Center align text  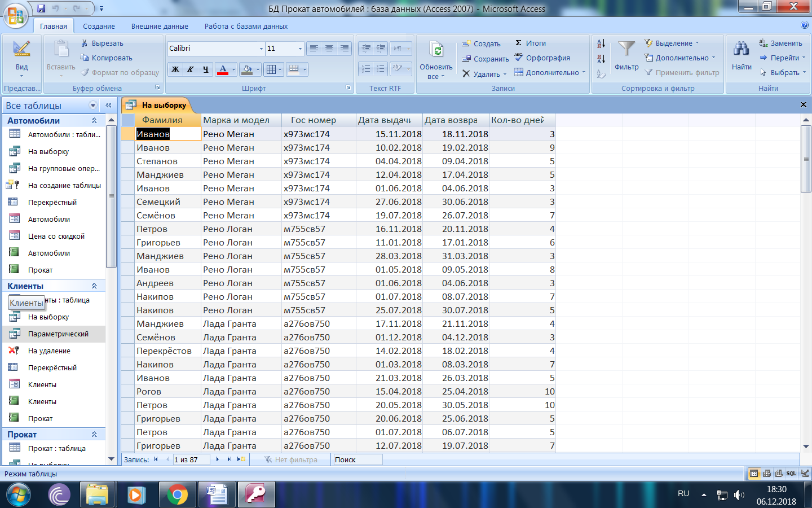329,49
